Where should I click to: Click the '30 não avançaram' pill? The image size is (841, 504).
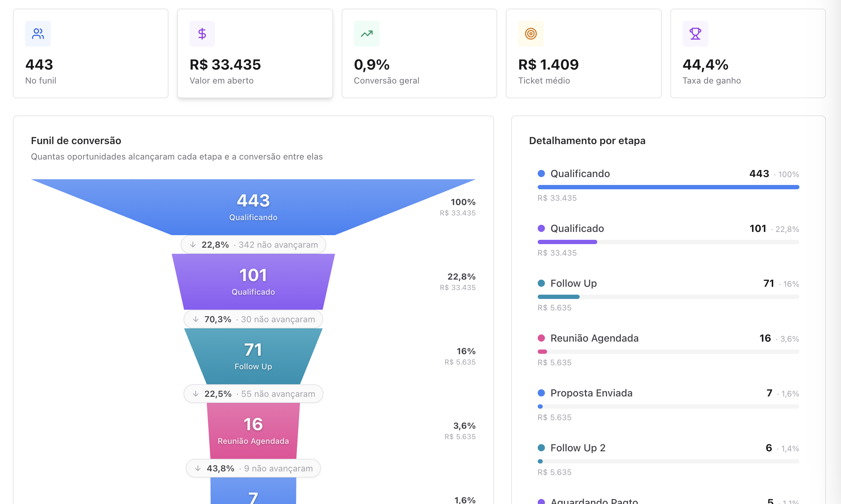pyautogui.click(x=253, y=319)
